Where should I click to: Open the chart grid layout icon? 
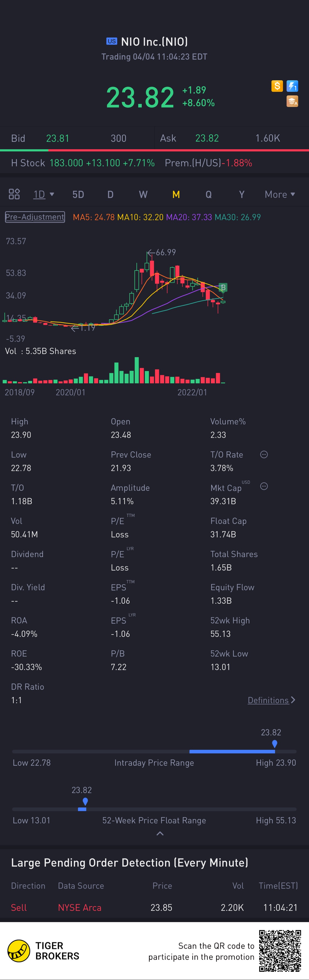(x=14, y=194)
